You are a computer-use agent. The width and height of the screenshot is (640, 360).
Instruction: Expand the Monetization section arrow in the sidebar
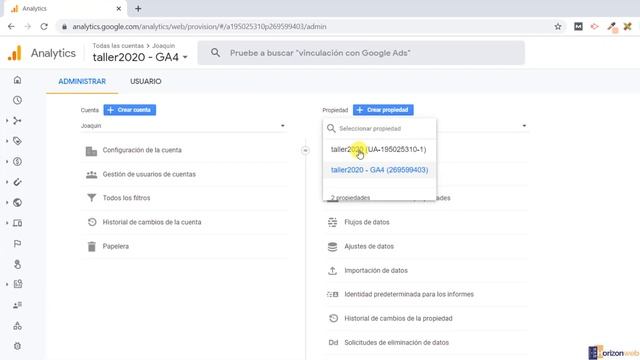[x=7, y=162]
